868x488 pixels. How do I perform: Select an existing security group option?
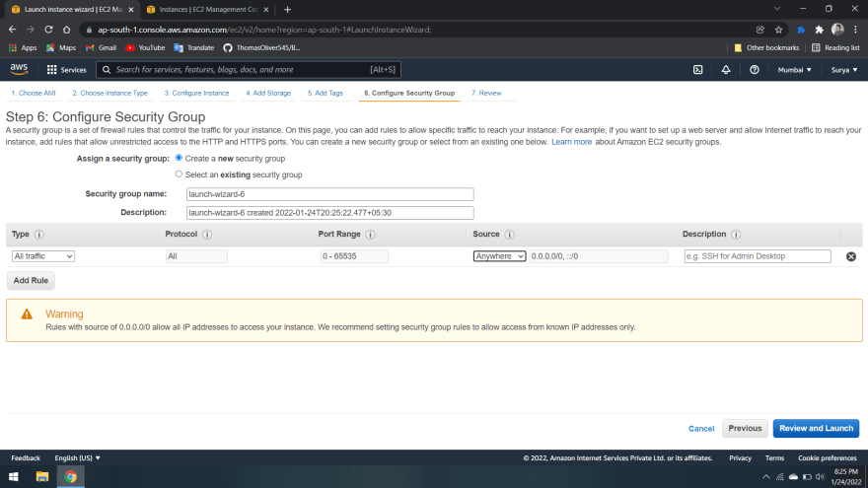[179, 174]
